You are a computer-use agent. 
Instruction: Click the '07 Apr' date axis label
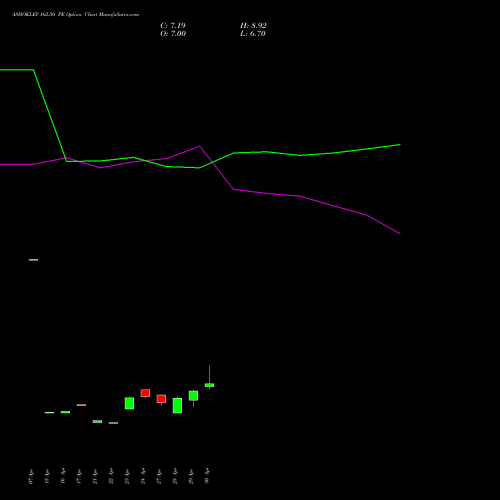point(31,476)
